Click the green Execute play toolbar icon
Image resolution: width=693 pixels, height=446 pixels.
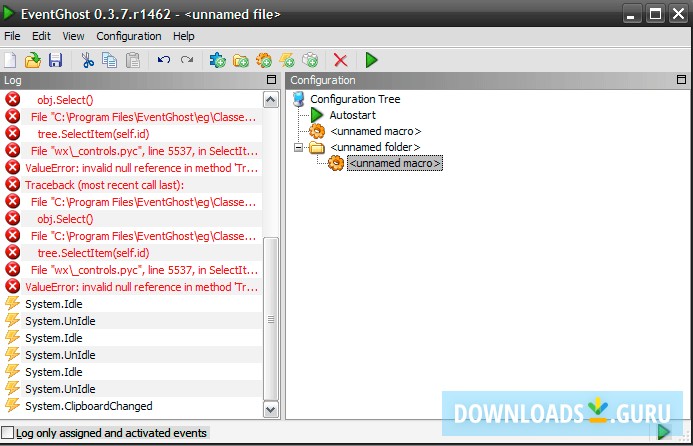coord(372,60)
